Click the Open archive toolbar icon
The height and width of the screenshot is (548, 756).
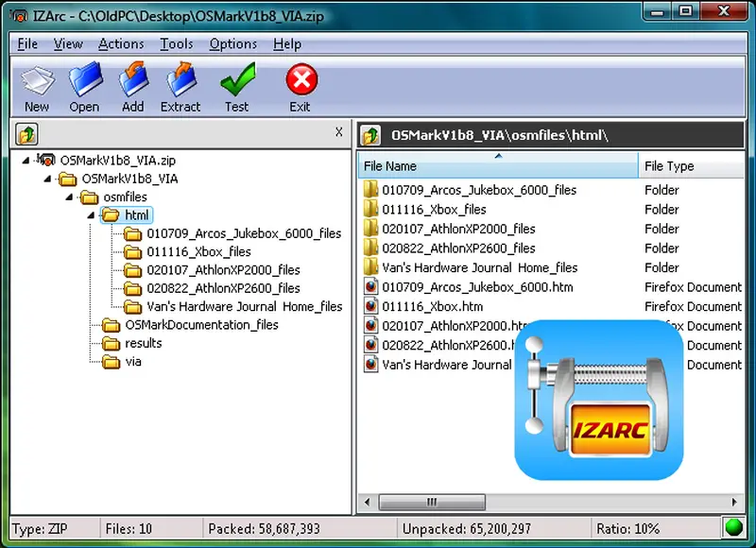[85, 79]
